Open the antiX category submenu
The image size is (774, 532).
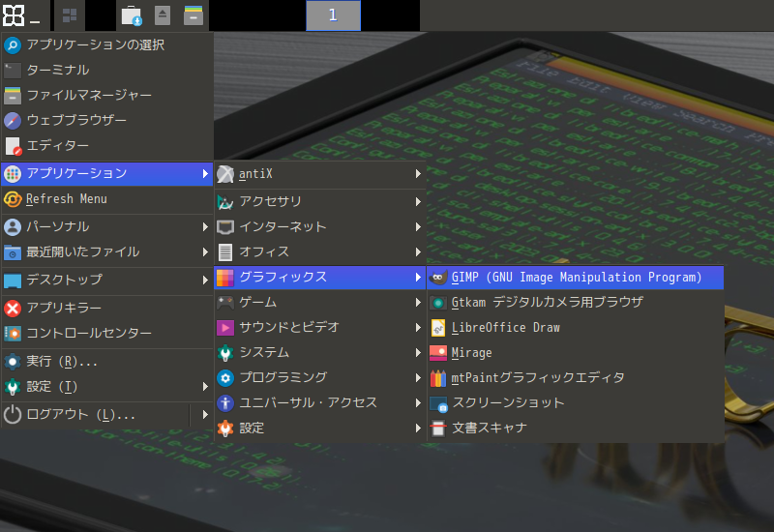(320, 174)
